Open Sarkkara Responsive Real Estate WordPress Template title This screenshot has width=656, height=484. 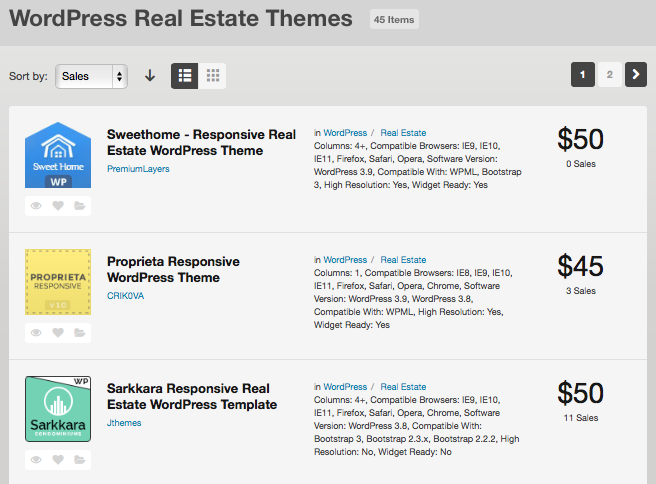(x=192, y=396)
